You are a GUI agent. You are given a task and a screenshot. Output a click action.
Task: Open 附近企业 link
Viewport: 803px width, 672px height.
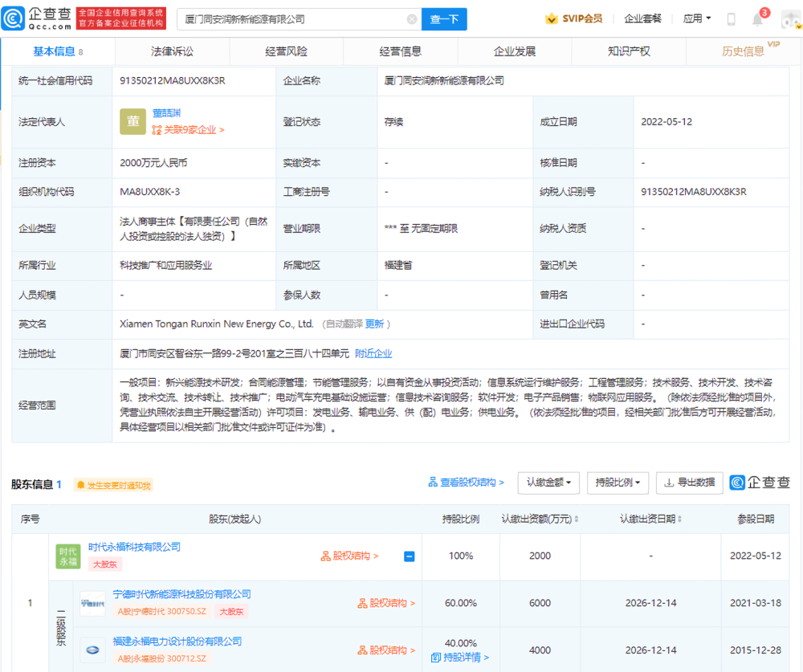(x=373, y=354)
